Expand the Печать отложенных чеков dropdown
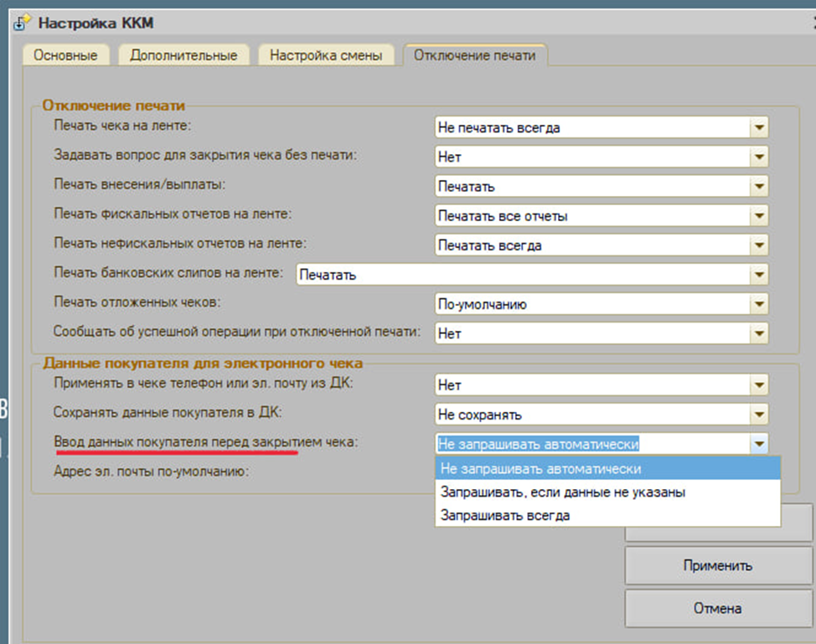This screenshot has width=816, height=644. point(758,305)
